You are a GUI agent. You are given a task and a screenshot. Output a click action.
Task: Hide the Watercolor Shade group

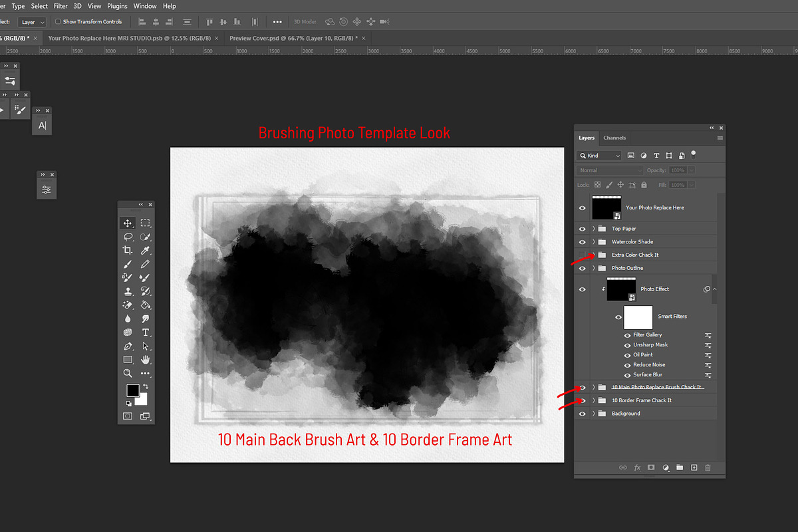point(583,242)
